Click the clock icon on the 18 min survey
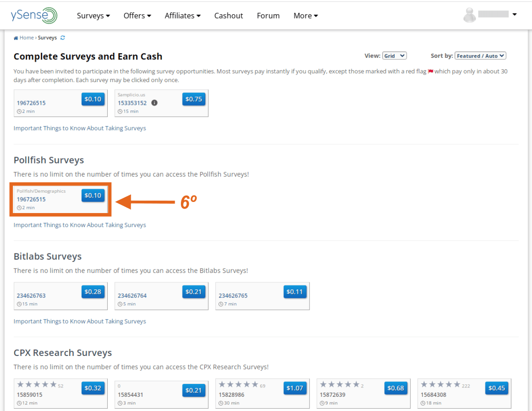Screen dimensions: 532x411 click(423, 403)
